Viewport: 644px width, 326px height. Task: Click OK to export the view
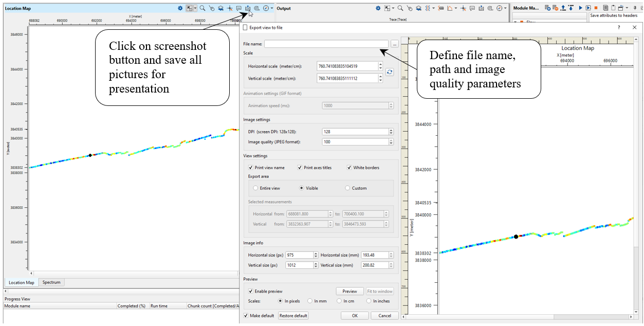point(355,316)
